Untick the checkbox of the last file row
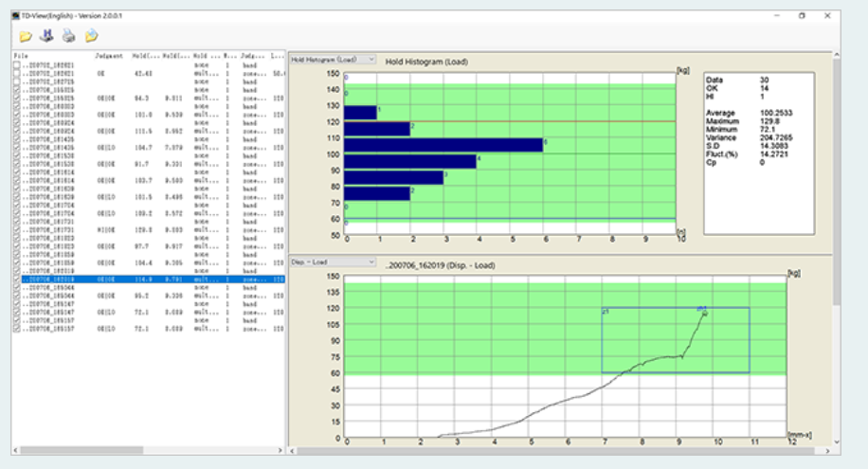The image size is (868, 469). [x=17, y=329]
